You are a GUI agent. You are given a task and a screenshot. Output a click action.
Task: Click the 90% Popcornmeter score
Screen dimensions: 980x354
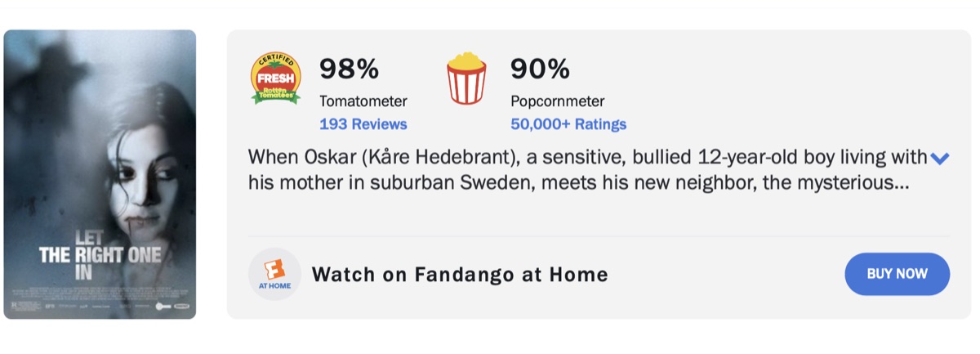pos(540,69)
